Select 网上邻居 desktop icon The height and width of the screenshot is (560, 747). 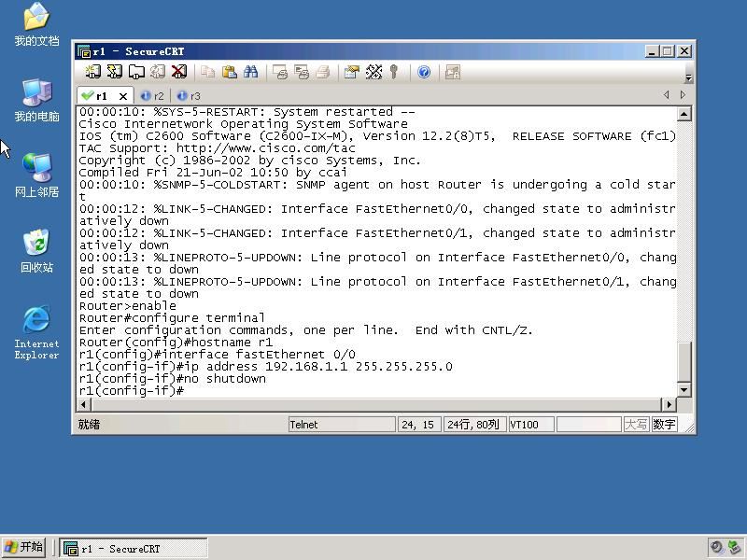coord(36,175)
